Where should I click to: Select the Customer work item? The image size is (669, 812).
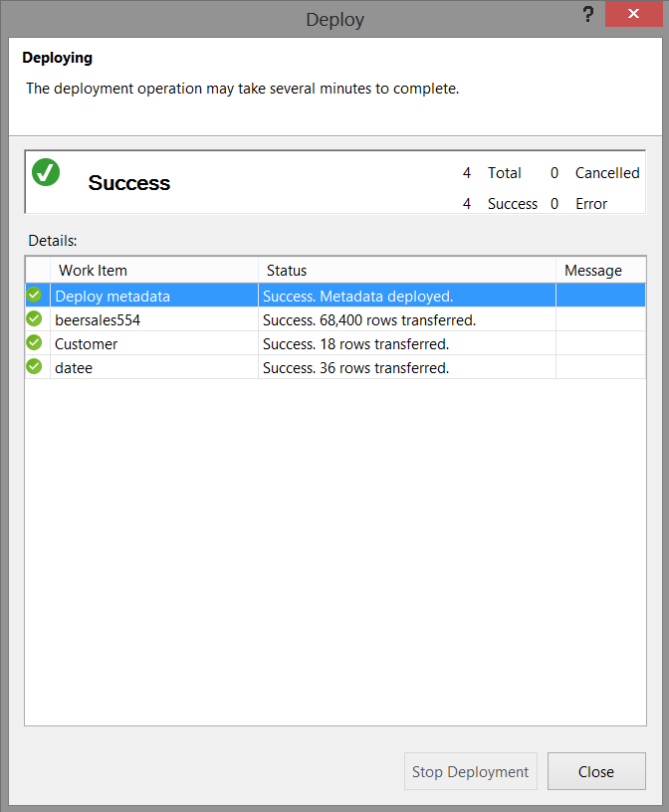[x=86, y=344]
